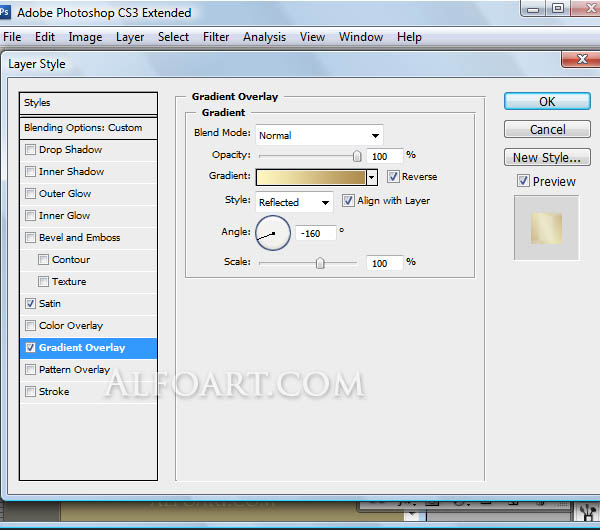Click the Scale value field
This screenshot has width=600, height=530.
385,263
